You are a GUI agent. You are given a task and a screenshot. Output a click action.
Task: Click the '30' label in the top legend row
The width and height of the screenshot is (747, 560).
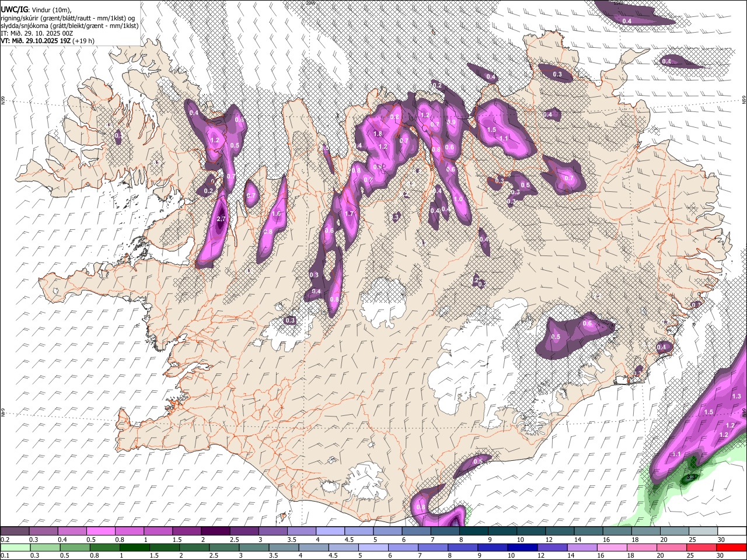(721, 540)
